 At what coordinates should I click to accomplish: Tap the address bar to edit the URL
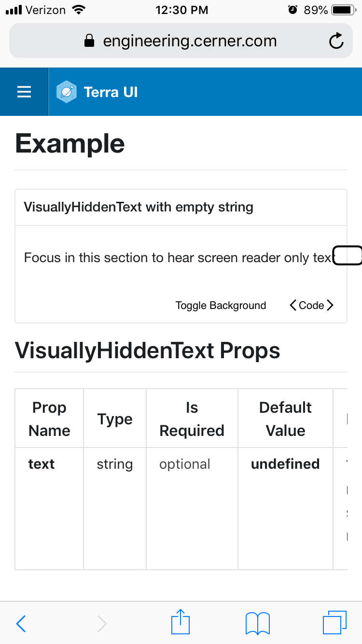click(190, 41)
